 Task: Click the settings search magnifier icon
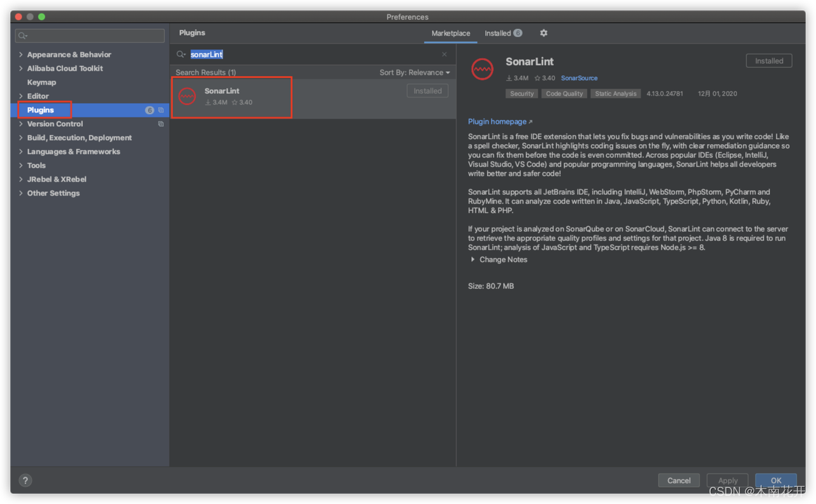click(22, 36)
